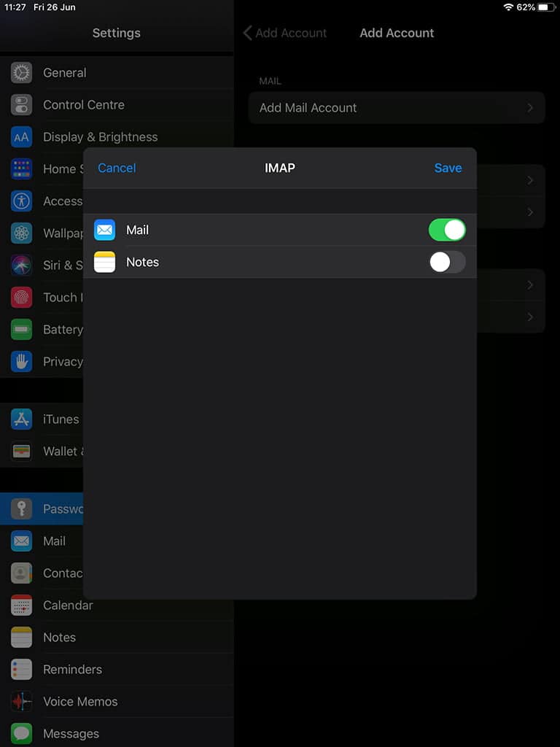Tap the Voice Memos waveform icon
The width and height of the screenshot is (560, 747).
(21, 701)
